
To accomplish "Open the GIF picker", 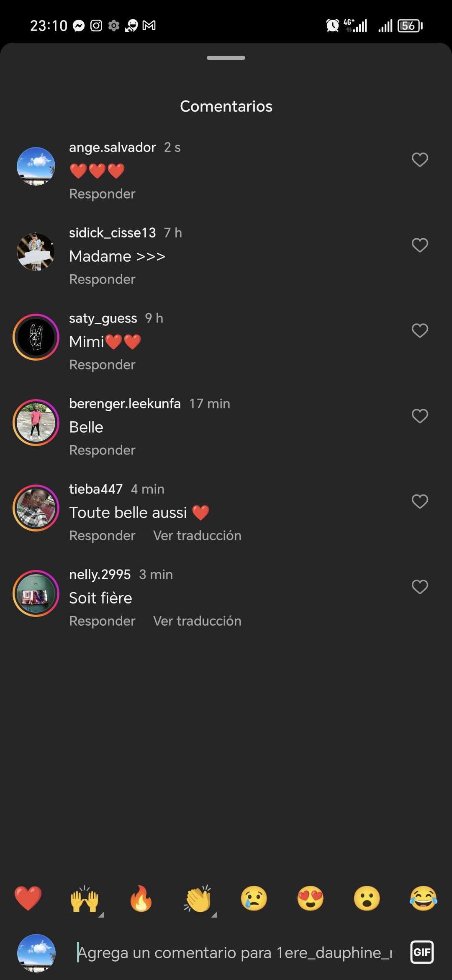I will point(422,952).
